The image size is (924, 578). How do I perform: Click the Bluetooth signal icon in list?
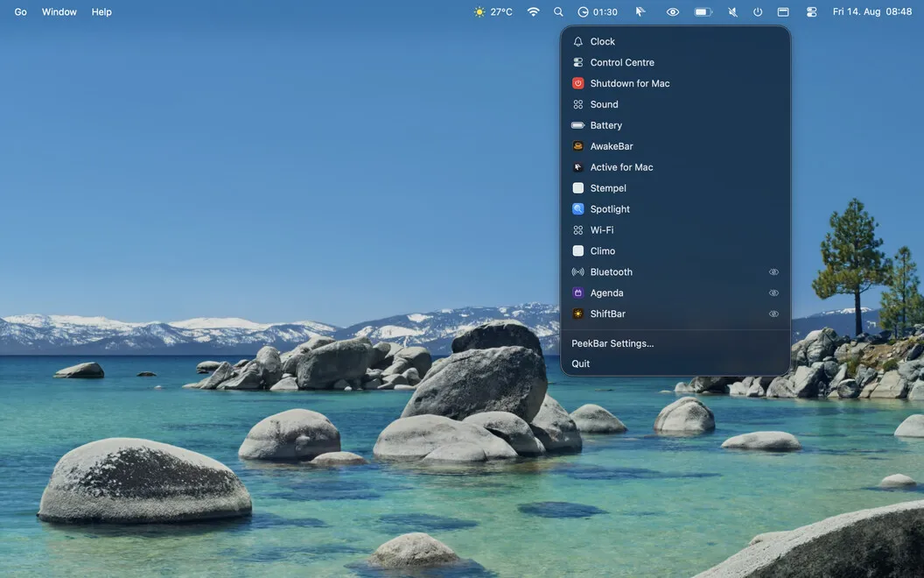578,271
